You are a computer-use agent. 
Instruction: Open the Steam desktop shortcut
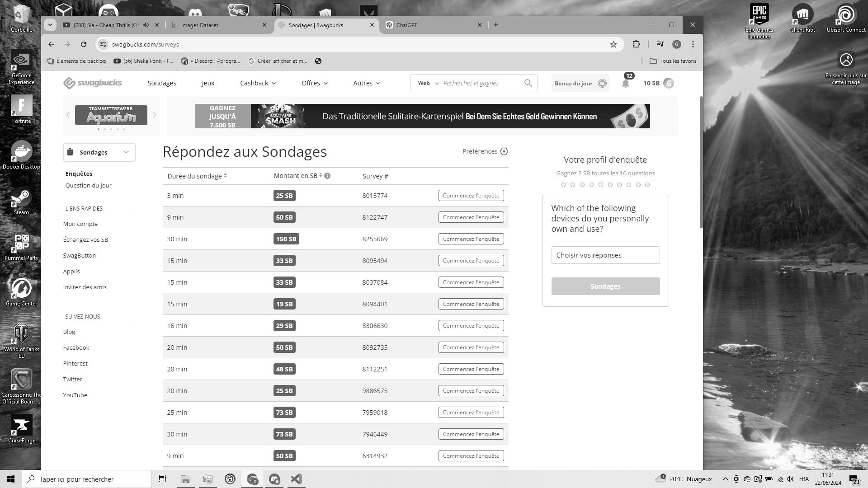tap(21, 202)
